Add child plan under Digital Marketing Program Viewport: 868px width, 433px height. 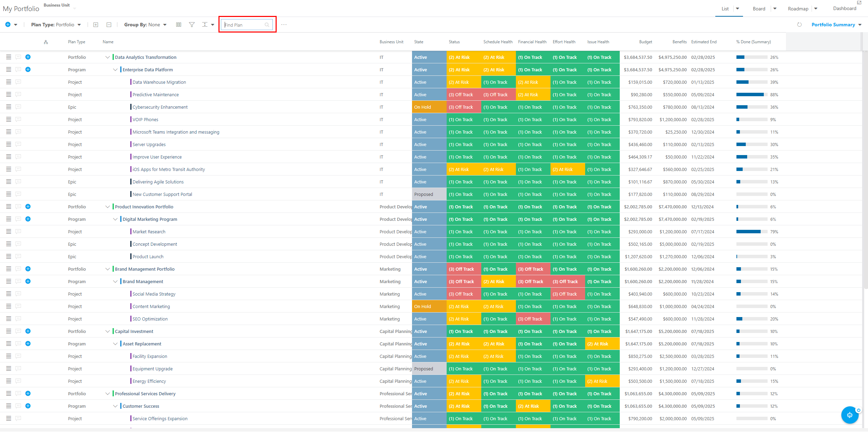pos(28,219)
